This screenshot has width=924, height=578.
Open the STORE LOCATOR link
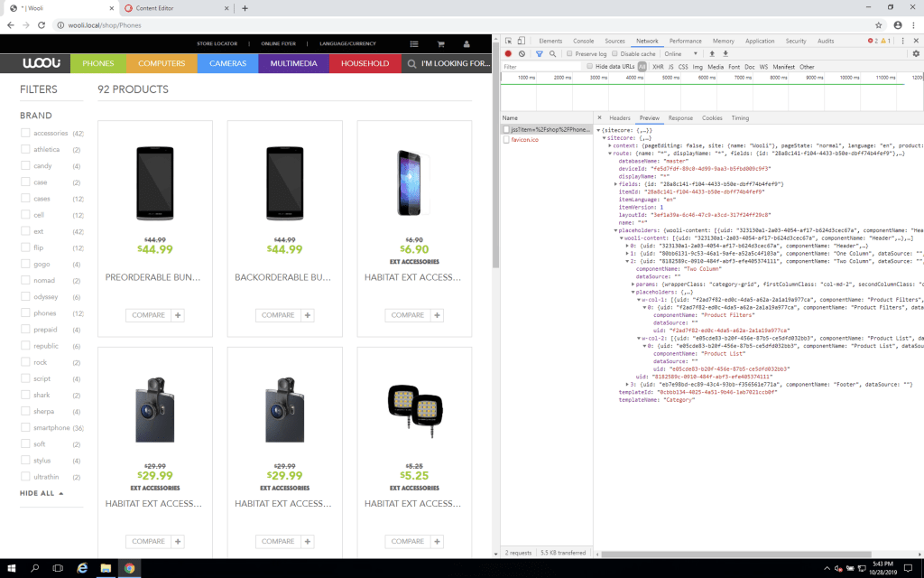(217, 42)
